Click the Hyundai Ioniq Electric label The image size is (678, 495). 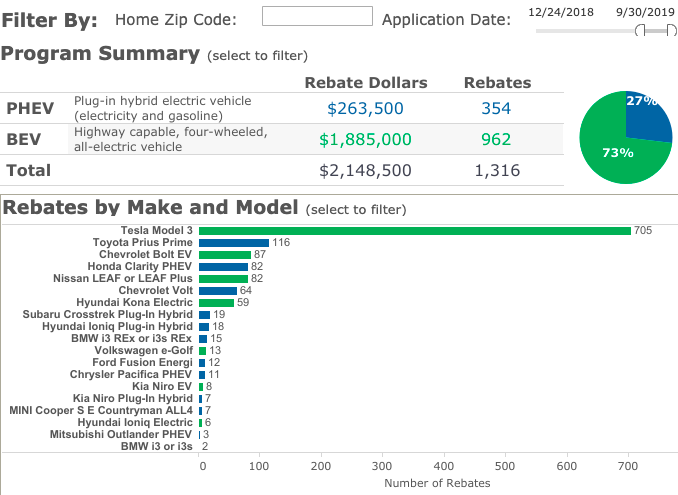coord(135,422)
